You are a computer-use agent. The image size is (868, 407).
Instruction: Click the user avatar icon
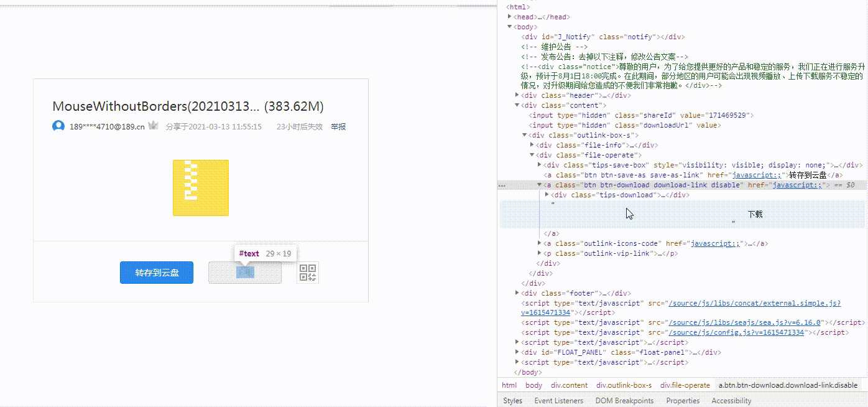click(58, 126)
